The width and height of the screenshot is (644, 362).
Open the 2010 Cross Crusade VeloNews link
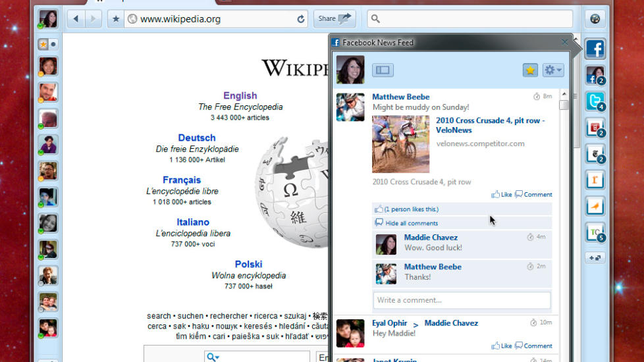pos(490,125)
